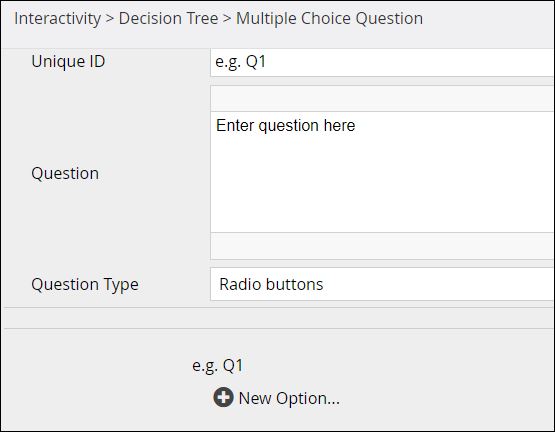
Task: Add an option via New Option... text
Action: pos(289,398)
